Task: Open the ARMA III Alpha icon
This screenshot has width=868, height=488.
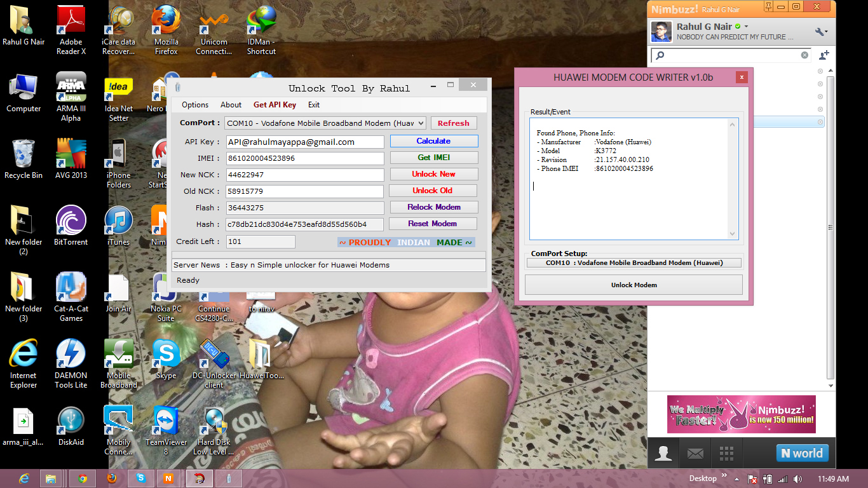Action: coord(71,97)
